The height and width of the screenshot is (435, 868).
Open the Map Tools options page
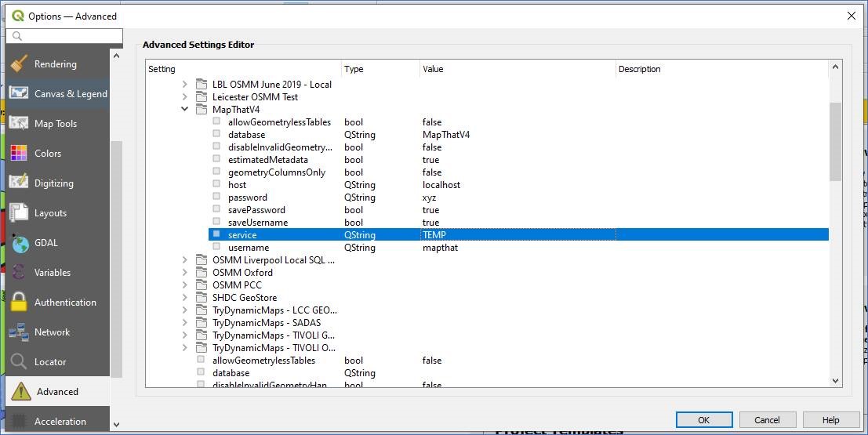(x=57, y=124)
